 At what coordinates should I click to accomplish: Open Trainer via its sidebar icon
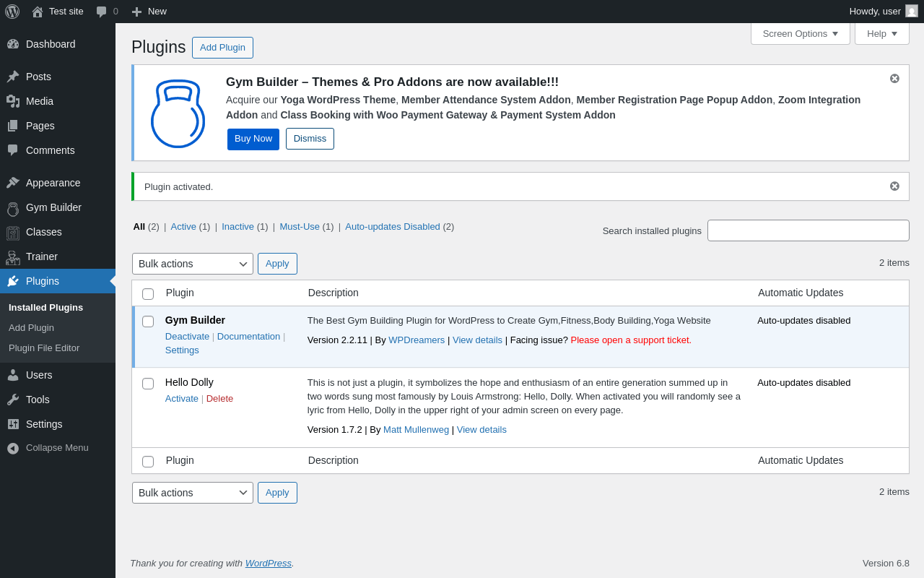point(13,257)
